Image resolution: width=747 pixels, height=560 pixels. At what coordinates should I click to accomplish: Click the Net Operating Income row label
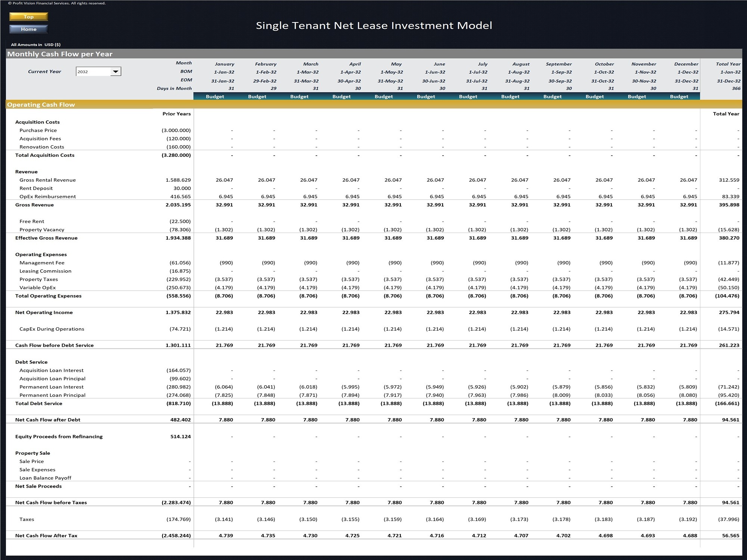point(44,312)
